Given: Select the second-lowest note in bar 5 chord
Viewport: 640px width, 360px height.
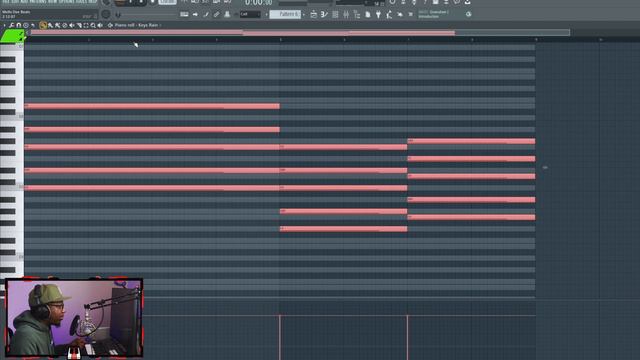Looking at the screenshot, I should point(343,211).
